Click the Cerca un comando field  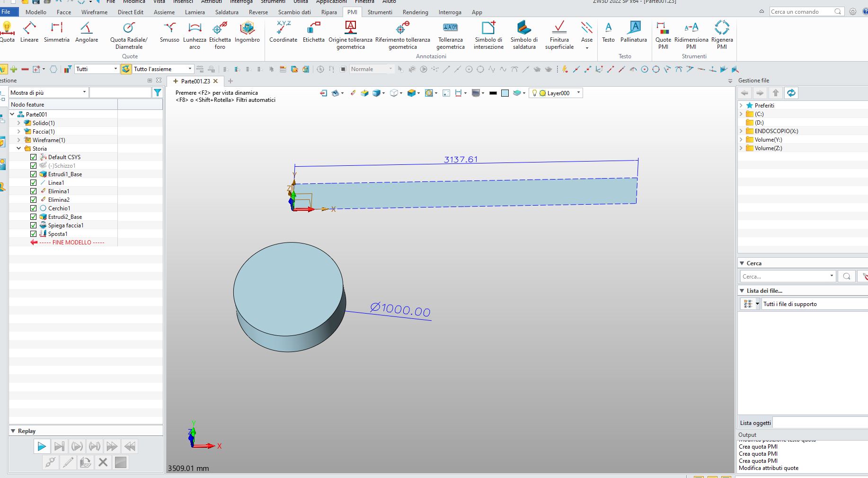(806, 11)
